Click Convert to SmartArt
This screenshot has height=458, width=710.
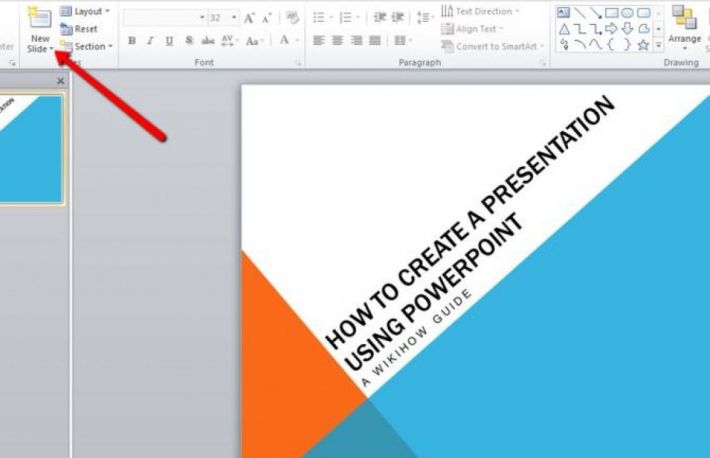coord(494,46)
